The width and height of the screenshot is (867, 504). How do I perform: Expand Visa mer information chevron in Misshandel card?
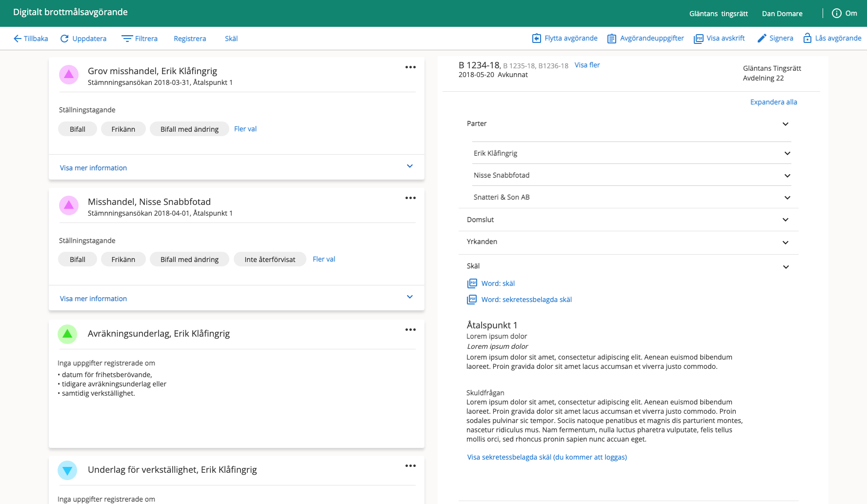pyautogui.click(x=410, y=297)
